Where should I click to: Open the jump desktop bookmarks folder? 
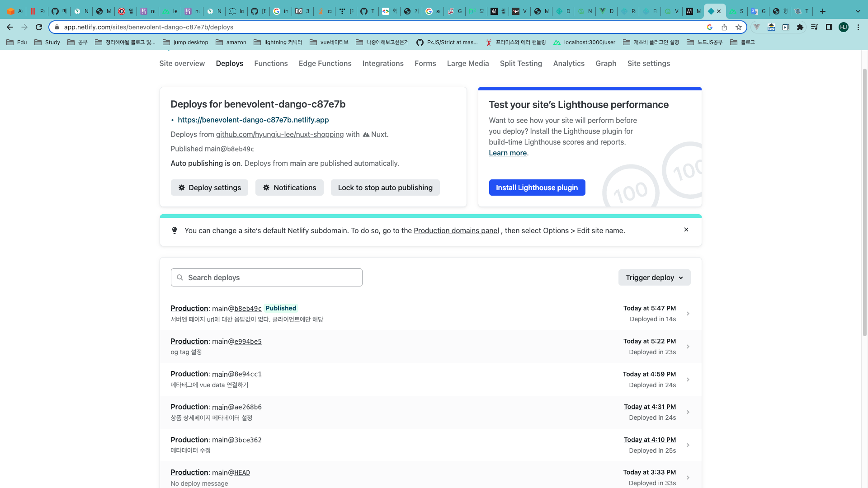click(x=185, y=42)
